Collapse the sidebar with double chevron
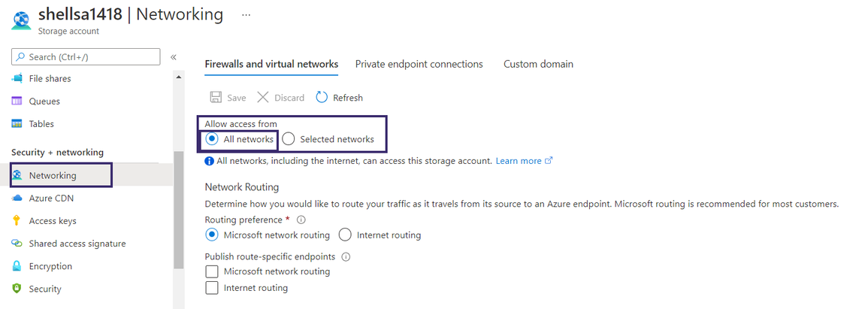Image resolution: width=868 pixels, height=309 pixels. pyautogui.click(x=173, y=57)
